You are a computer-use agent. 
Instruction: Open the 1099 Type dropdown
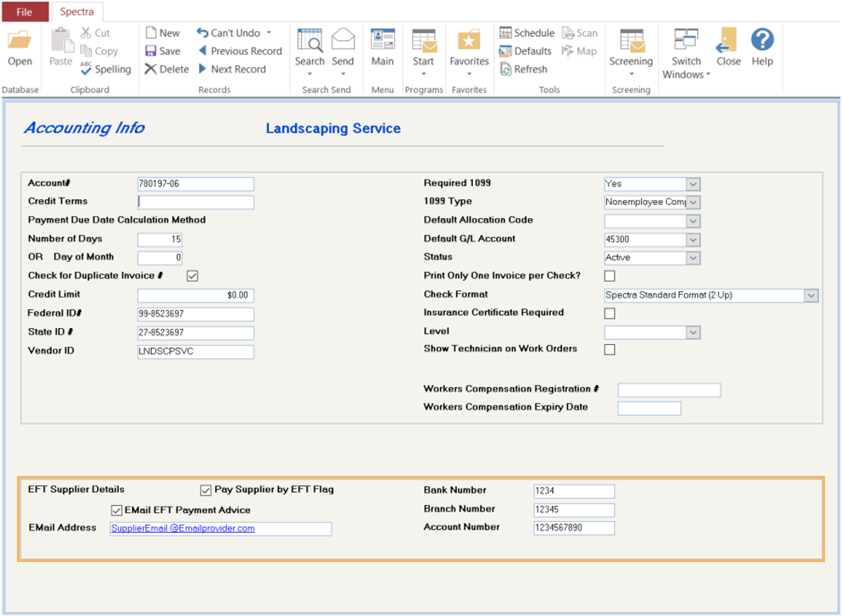coord(693,203)
